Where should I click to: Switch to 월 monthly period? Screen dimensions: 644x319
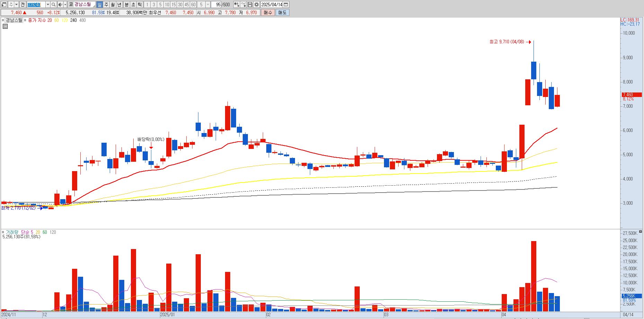(113, 5)
